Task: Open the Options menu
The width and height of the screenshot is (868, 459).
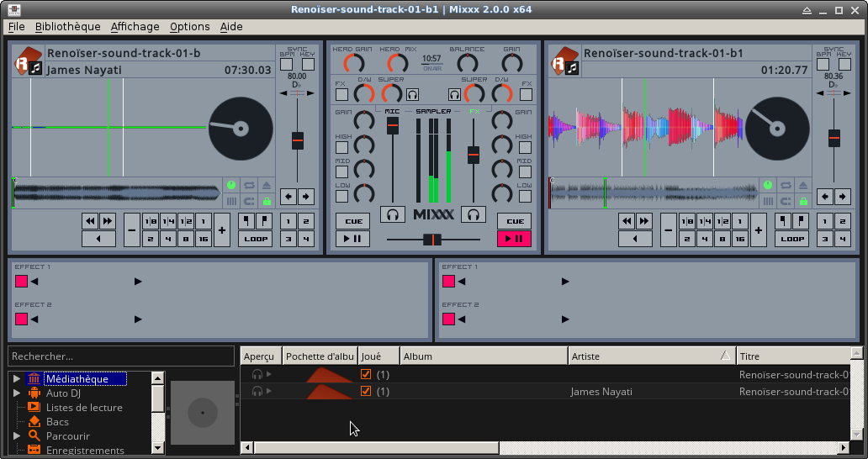Action: (190, 27)
